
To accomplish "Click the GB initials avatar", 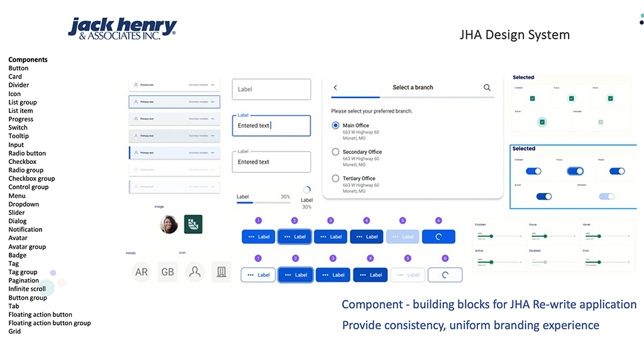I will point(168,272).
